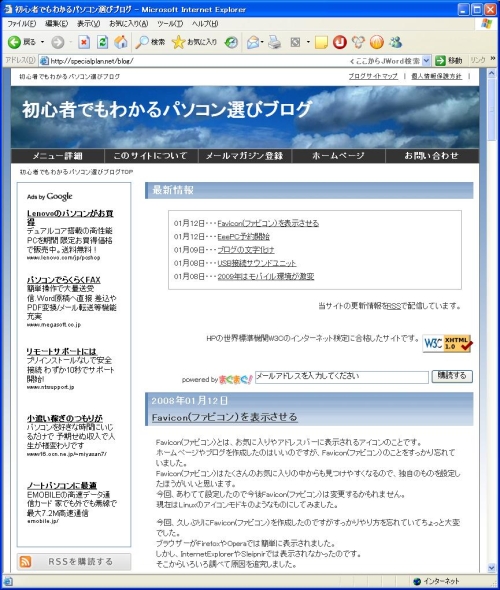Screen dimensions: 500x590
Task: Open the Back history dropdown arrow
Action: coord(42,42)
